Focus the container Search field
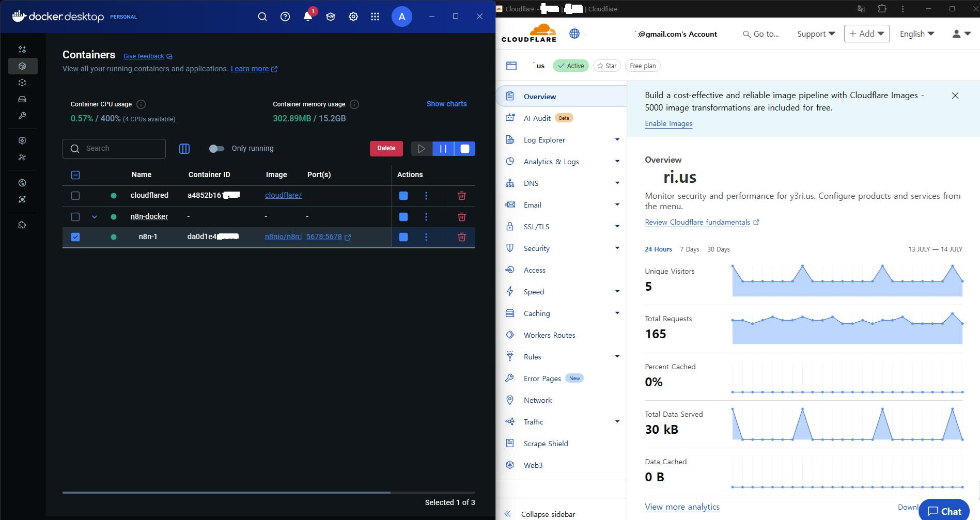Viewport: 980px width, 520px height. (x=114, y=149)
